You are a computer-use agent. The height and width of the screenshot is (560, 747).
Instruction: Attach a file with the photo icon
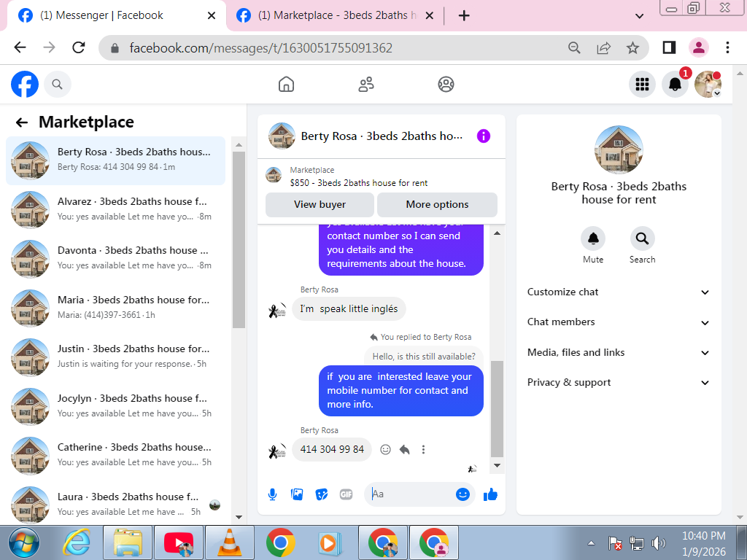click(297, 495)
